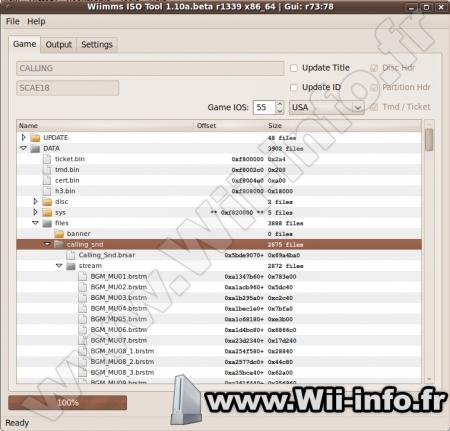This screenshot has width=450, height=431.
Task: Sort the tree by Offset column
Action: coord(230,126)
